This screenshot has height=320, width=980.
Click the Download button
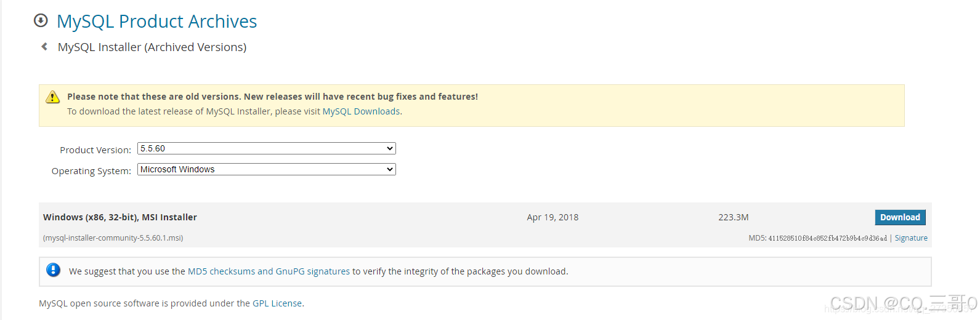click(900, 217)
